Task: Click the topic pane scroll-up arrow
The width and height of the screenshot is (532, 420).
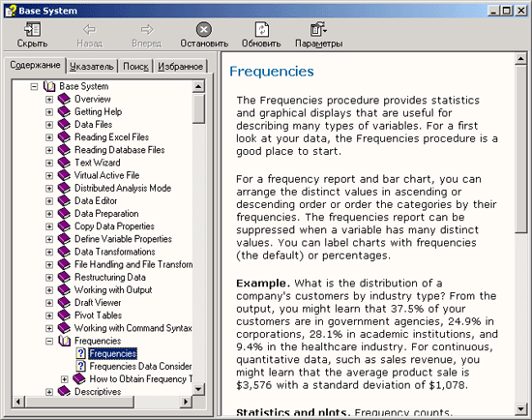Action: 520,59
